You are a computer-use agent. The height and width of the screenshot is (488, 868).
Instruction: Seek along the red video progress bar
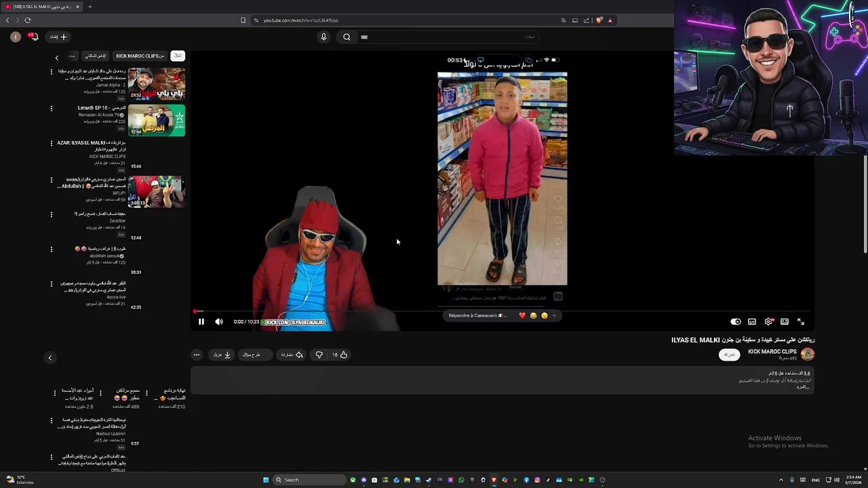(502, 312)
